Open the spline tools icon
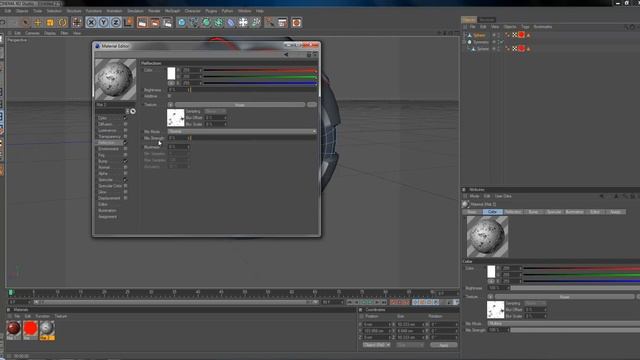 click(x=194, y=22)
